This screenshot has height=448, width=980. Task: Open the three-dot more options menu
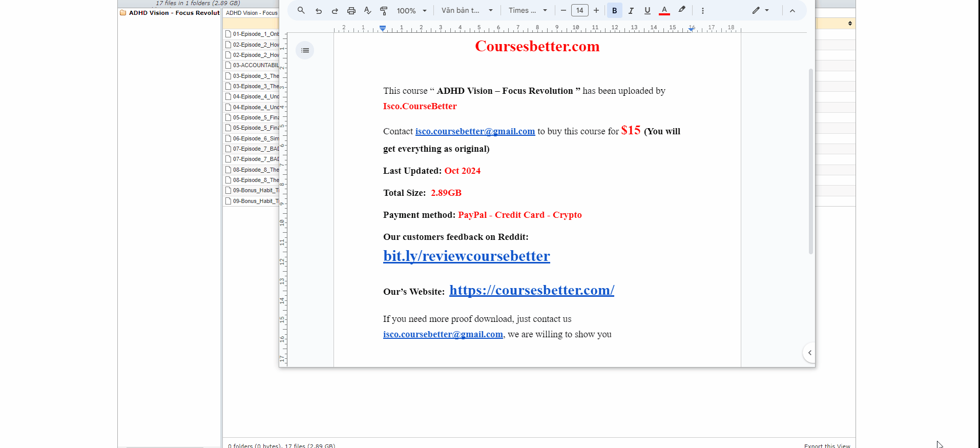click(x=702, y=11)
